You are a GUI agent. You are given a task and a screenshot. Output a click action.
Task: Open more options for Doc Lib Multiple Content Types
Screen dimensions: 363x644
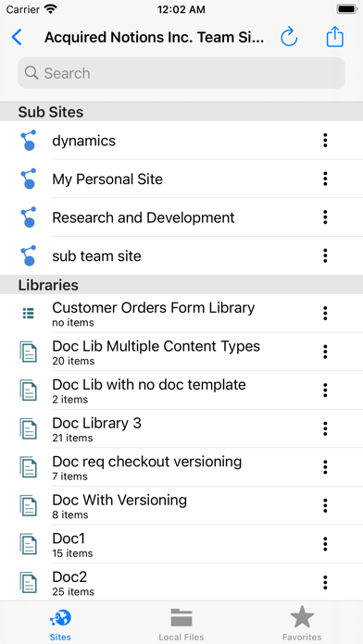click(325, 352)
